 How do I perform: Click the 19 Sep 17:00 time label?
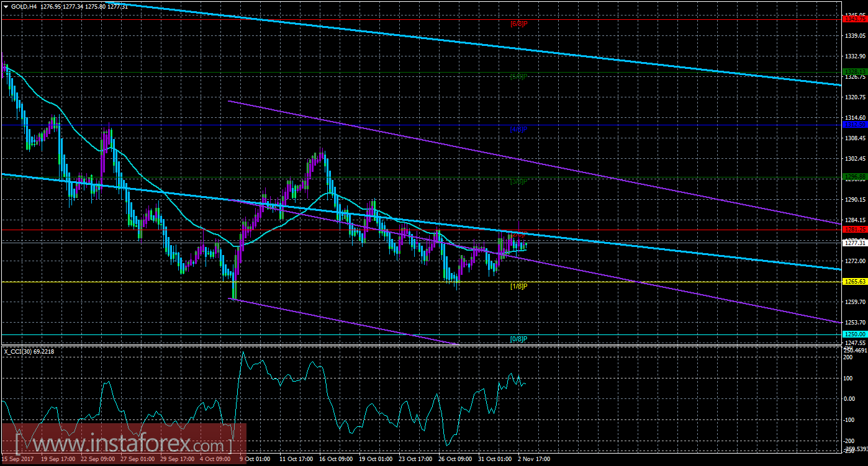coord(57,460)
